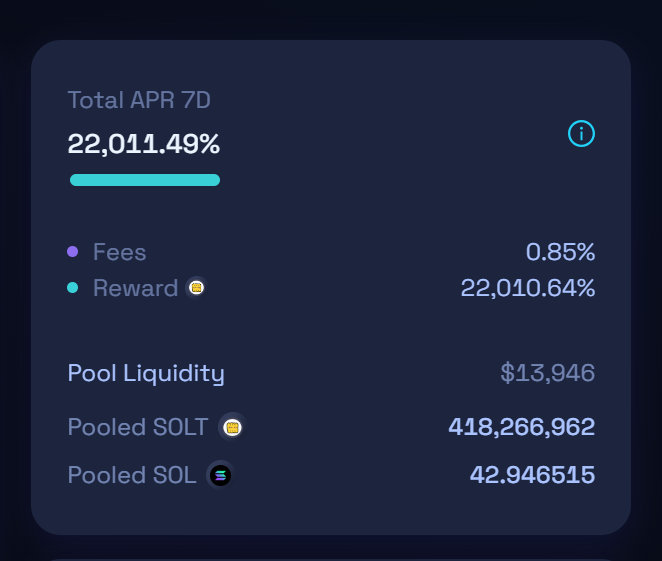This screenshot has width=662, height=561.
Task: Click the Reward label text
Action: [135, 288]
